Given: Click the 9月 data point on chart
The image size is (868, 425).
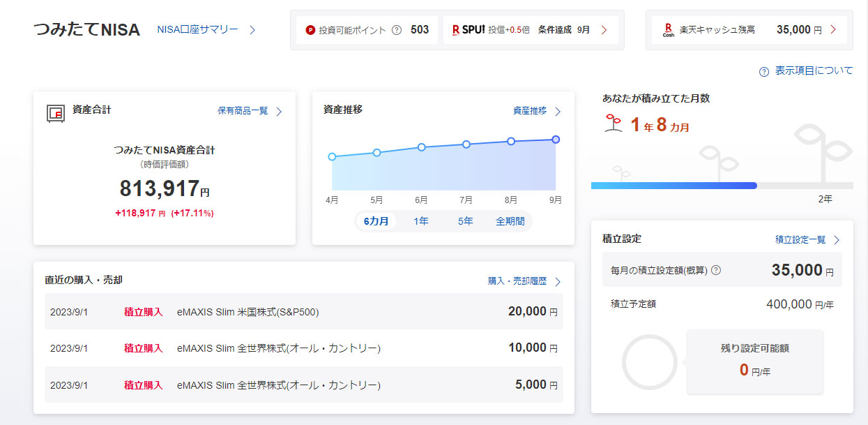Looking at the screenshot, I should pyautogui.click(x=556, y=140).
